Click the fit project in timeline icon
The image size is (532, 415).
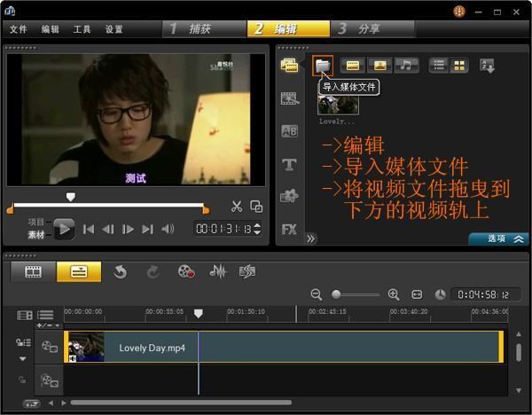pyautogui.click(x=418, y=294)
